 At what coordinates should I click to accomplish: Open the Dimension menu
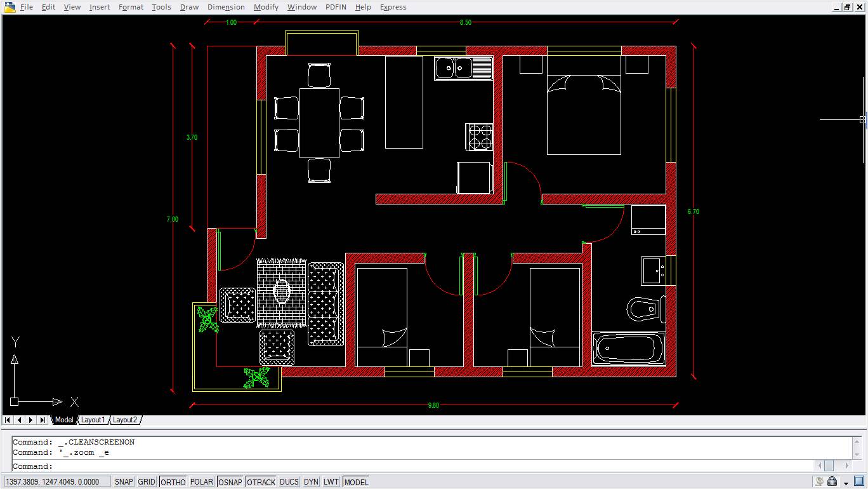pyautogui.click(x=226, y=7)
